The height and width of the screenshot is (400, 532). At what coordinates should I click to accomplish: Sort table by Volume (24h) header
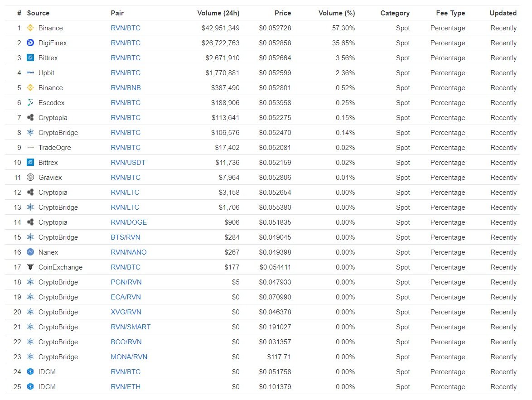(x=218, y=13)
